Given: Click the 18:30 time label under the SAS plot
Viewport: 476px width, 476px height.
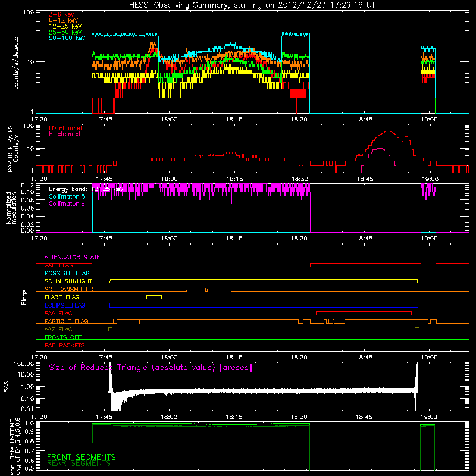Looking at the screenshot, I should pos(299,417).
